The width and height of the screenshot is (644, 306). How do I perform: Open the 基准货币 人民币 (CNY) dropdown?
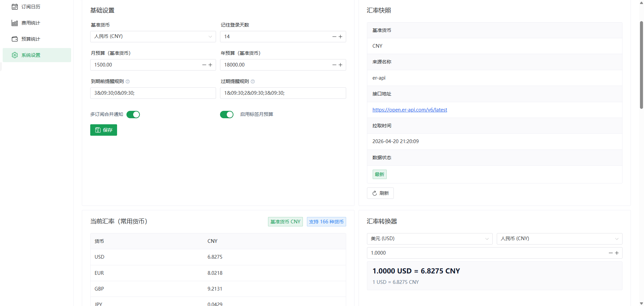pyautogui.click(x=153, y=37)
